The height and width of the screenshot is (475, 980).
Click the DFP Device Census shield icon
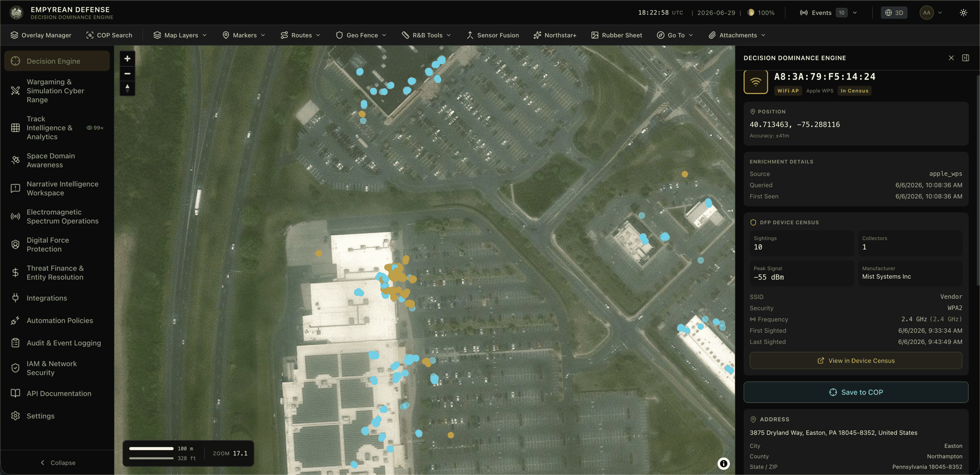click(x=753, y=222)
